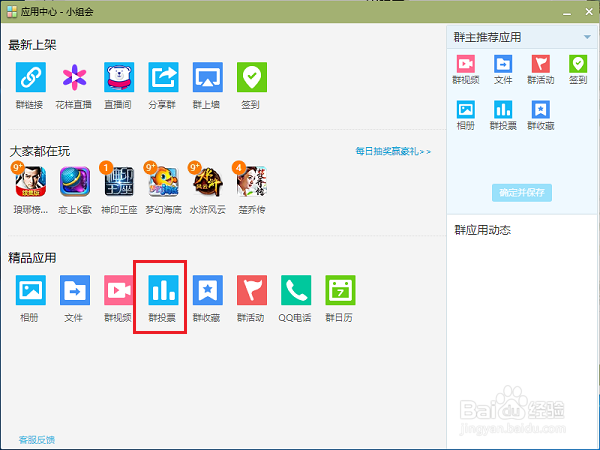600x450 pixels.
Task: Launch the 水浒风云 game
Action: (208, 181)
